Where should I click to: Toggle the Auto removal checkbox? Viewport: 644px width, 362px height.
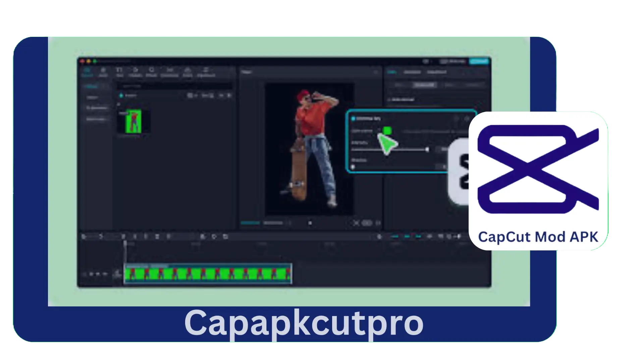(x=389, y=100)
